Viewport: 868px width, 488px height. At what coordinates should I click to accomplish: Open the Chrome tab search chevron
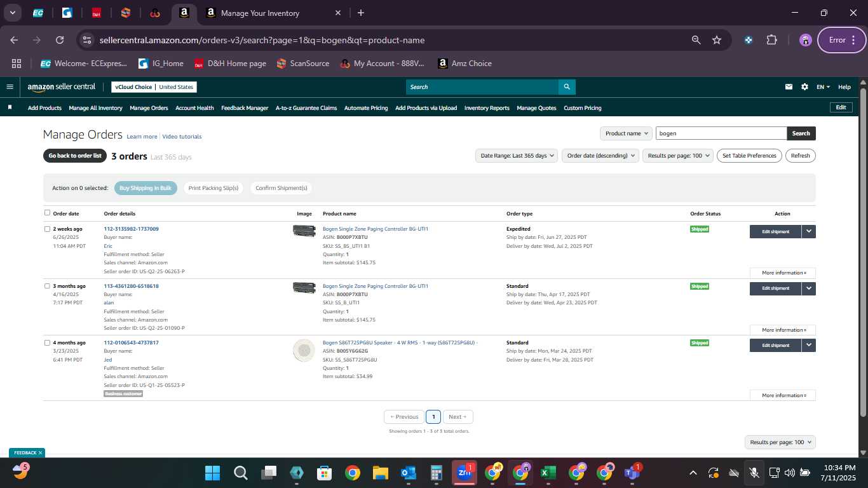(12, 13)
